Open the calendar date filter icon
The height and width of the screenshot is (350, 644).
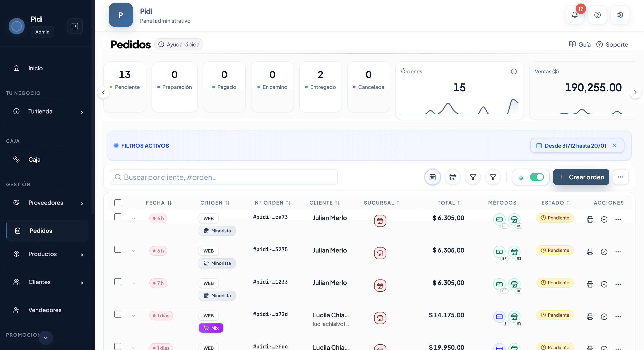pos(432,177)
